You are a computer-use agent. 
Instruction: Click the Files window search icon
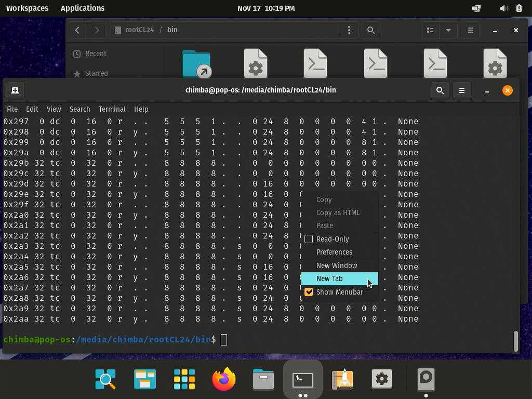[x=371, y=30]
